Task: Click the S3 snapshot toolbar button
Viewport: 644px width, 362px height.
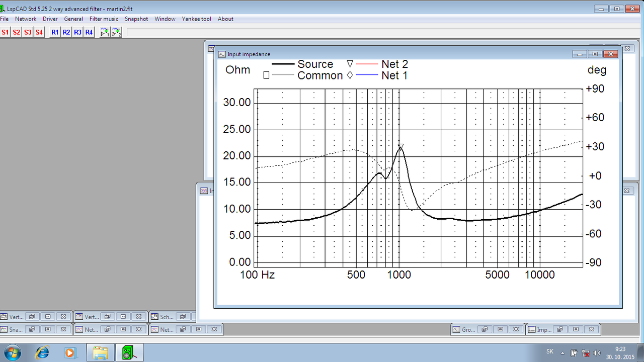Action: (x=28, y=32)
